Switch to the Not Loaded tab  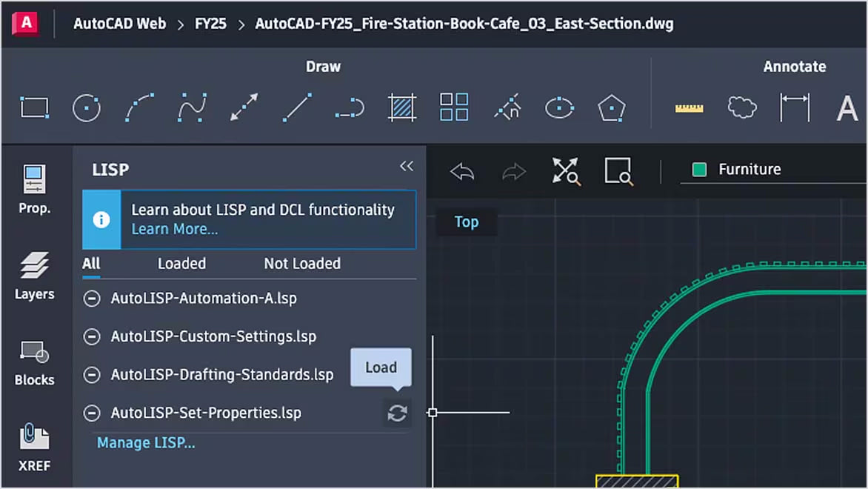(x=302, y=264)
